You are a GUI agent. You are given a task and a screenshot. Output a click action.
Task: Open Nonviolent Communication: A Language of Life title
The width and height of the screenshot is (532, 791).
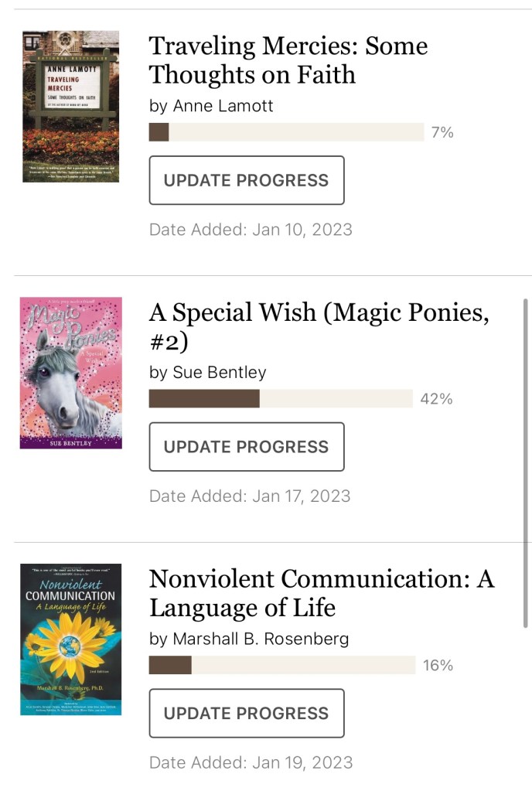tap(320, 592)
